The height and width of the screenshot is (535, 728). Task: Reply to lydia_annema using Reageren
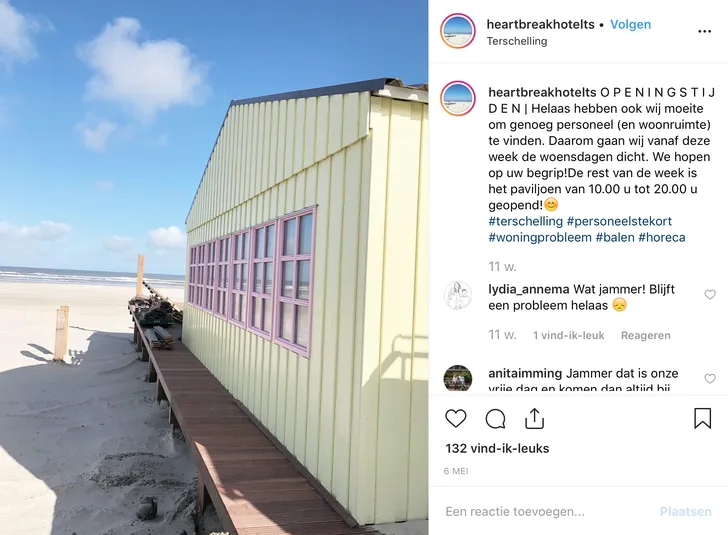(x=645, y=335)
